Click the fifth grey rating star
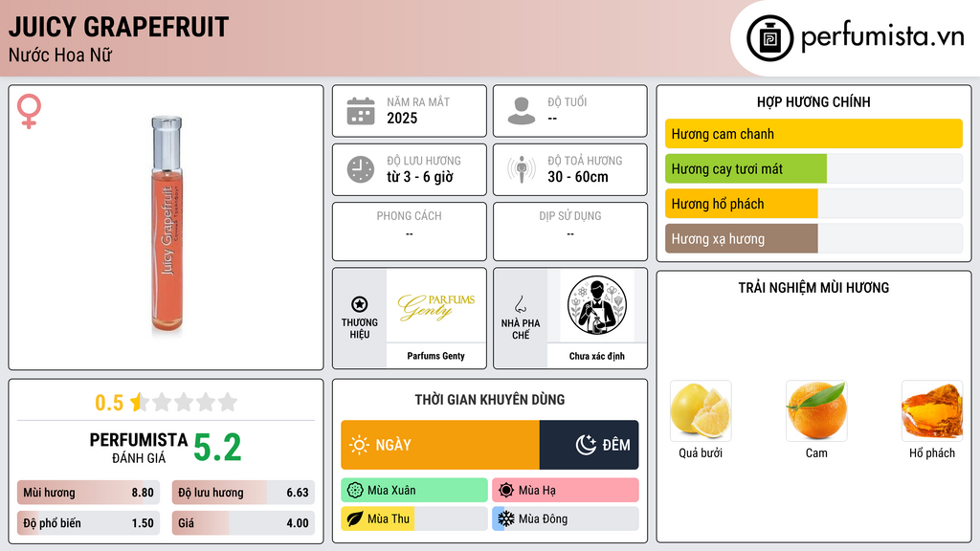The width and height of the screenshot is (980, 551). pyautogui.click(x=228, y=402)
